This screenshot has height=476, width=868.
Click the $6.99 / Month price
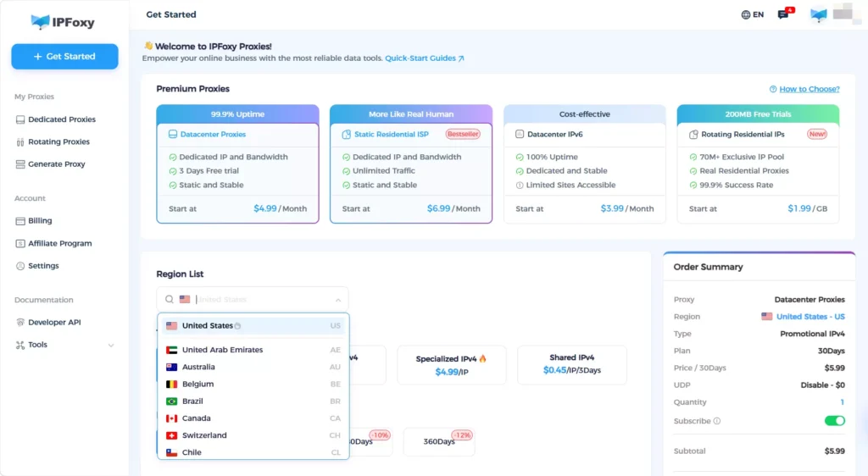453,209
